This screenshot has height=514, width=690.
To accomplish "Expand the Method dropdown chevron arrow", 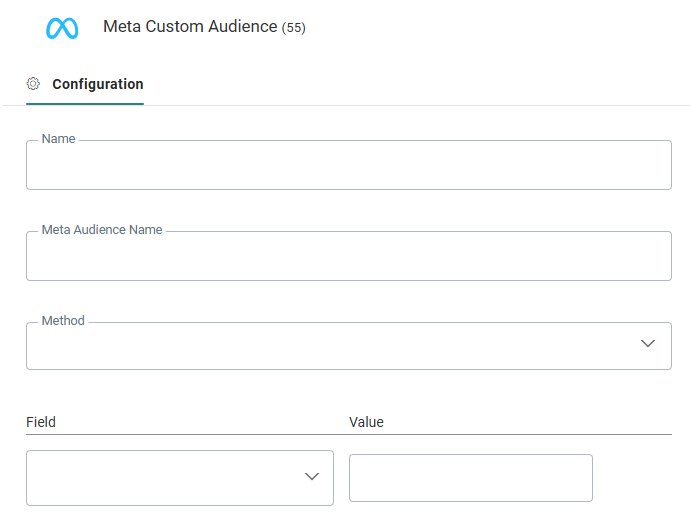I will click(x=647, y=344).
